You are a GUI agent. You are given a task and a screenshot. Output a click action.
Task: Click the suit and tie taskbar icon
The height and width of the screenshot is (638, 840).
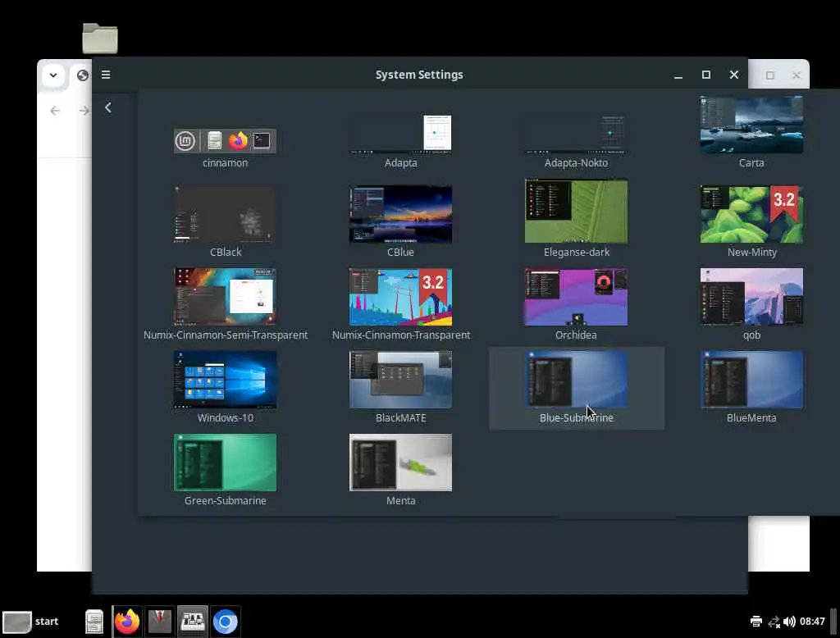tap(160, 622)
